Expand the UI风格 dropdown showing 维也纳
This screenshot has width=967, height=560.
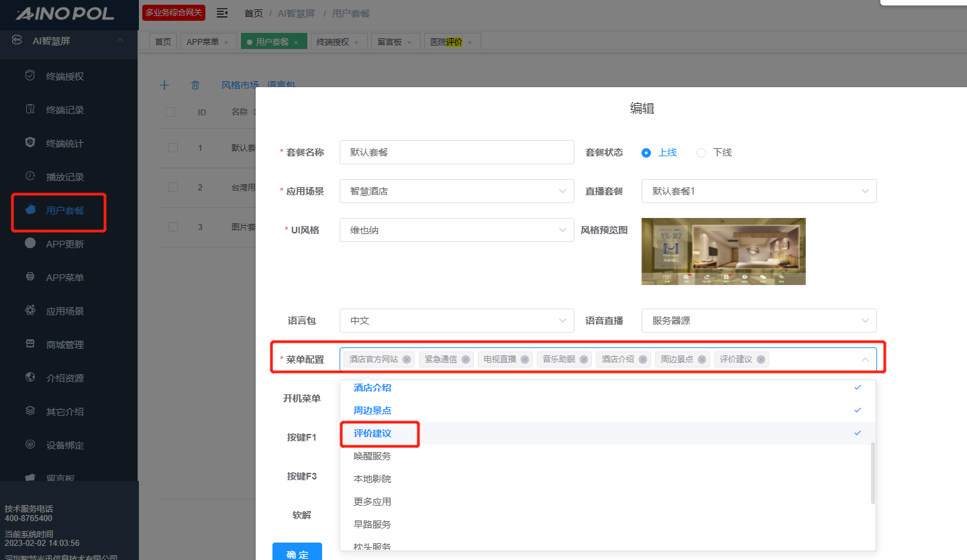coord(456,230)
